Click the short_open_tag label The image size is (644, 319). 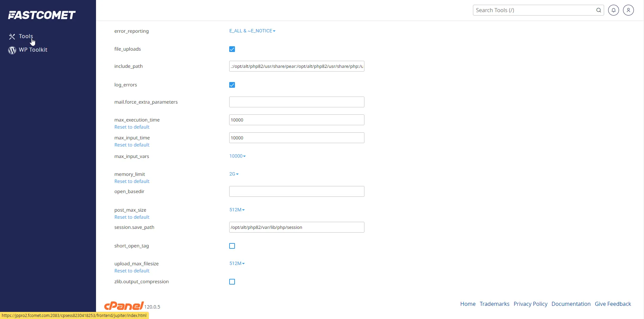[132, 246]
